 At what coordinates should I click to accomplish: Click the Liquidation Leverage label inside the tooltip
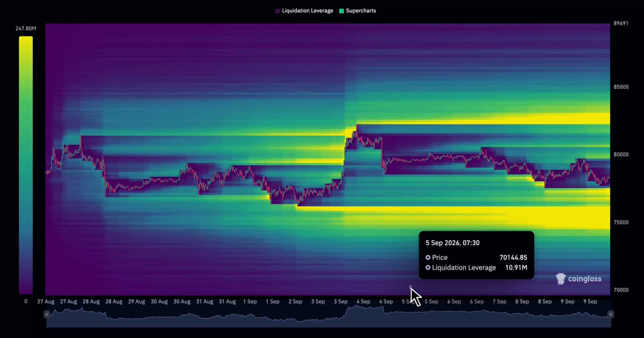click(464, 268)
